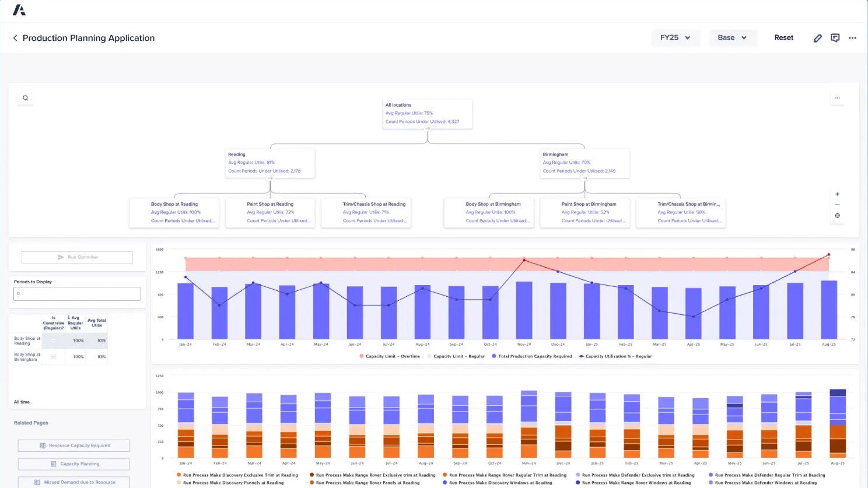Click the fit-to-screen icon below the zoom controls

tap(837, 215)
